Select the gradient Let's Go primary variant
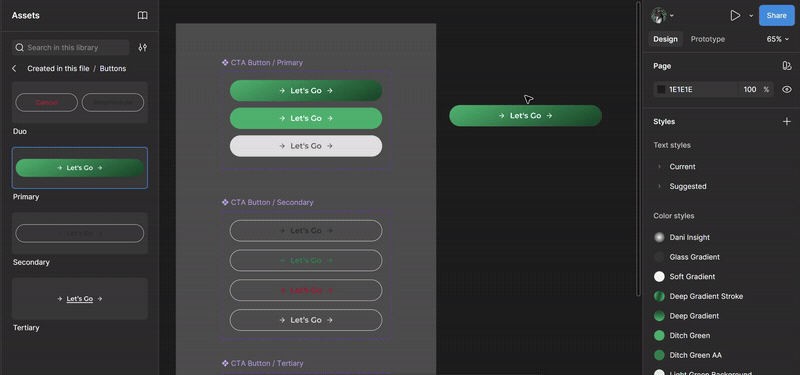The image size is (800, 375). 306,90
